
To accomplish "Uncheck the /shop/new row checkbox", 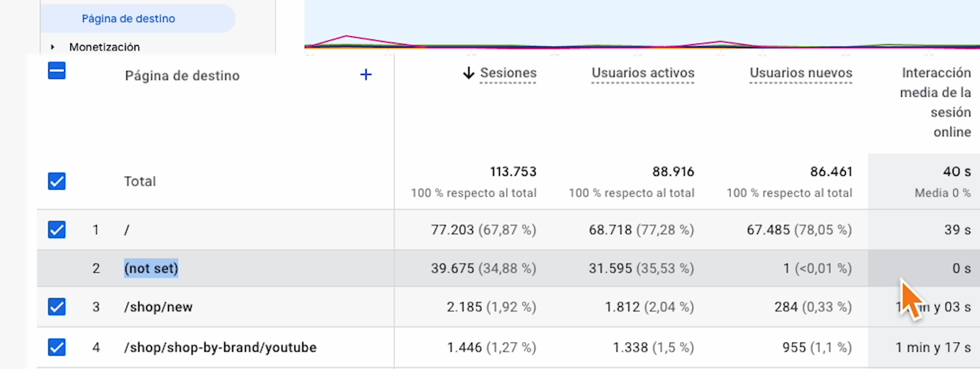I will [x=57, y=307].
